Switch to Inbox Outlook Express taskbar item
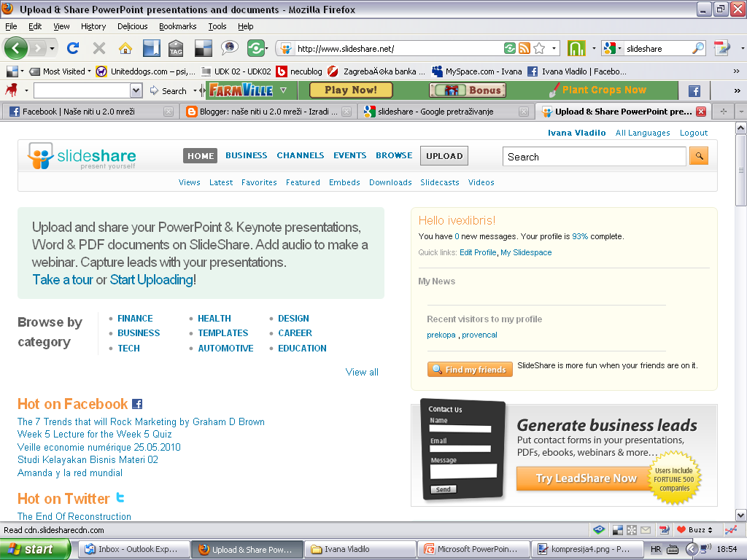The height and width of the screenshot is (560, 747). coord(133,549)
